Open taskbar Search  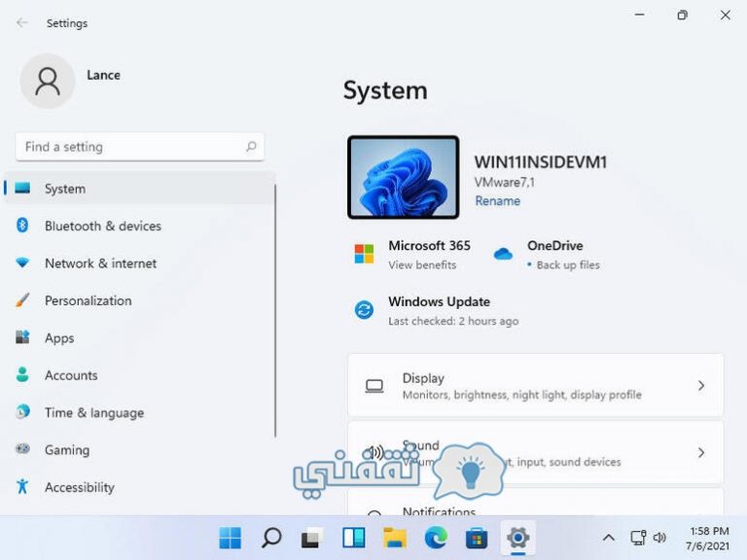click(271, 538)
